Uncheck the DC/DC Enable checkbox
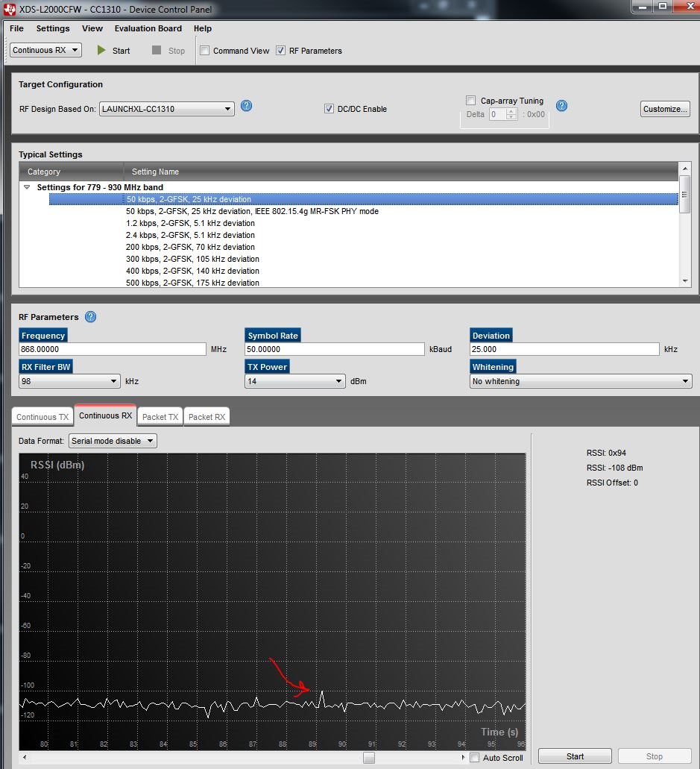The image size is (700, 769). click(x=329, y=108)
